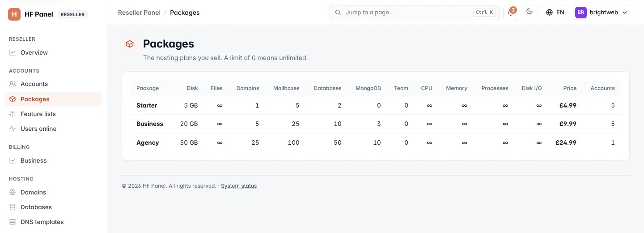Click the Disk I/O column header
644x233 pixels.
(532, 88)
